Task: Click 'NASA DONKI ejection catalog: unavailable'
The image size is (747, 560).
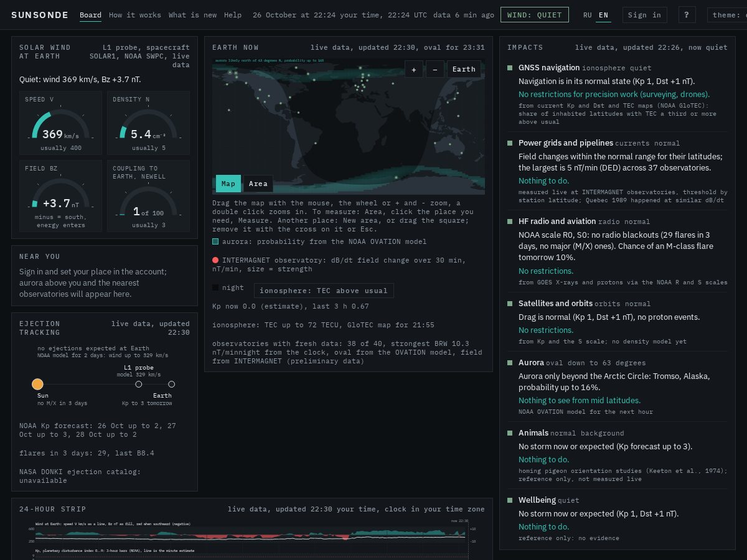Action: pyautogui.click(x=80, y=476)
